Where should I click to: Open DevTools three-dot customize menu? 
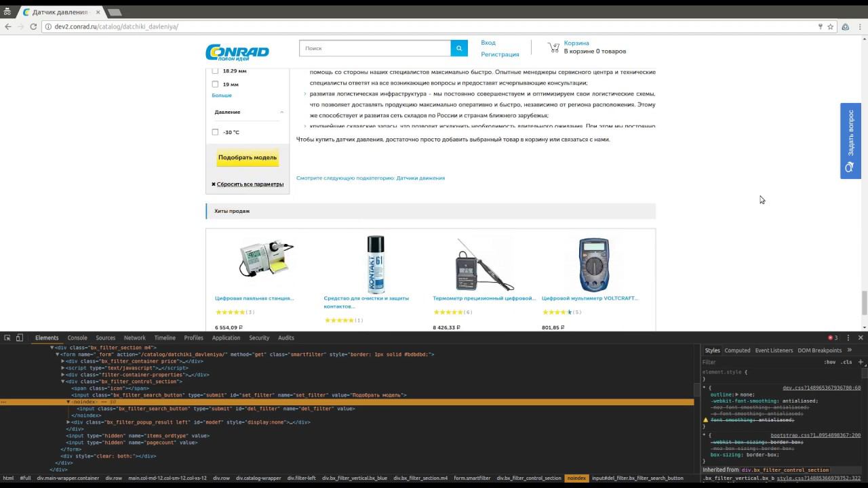848,338
